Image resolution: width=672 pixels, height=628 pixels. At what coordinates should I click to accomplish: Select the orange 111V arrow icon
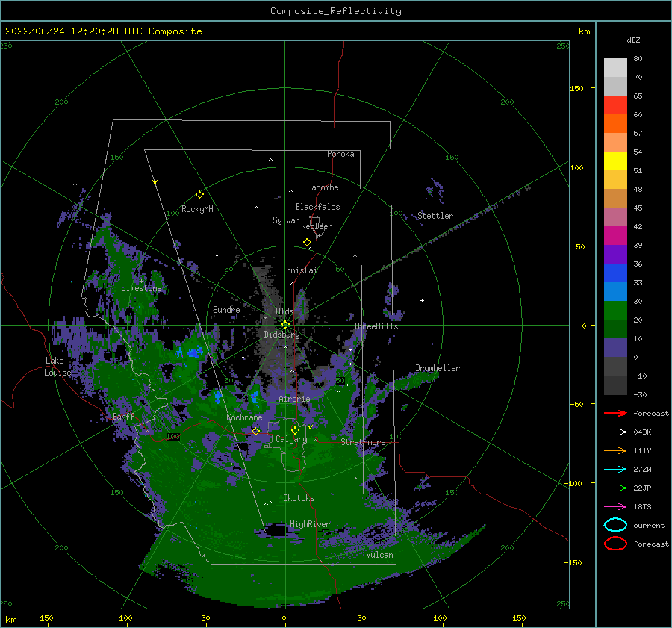point(615,450)
